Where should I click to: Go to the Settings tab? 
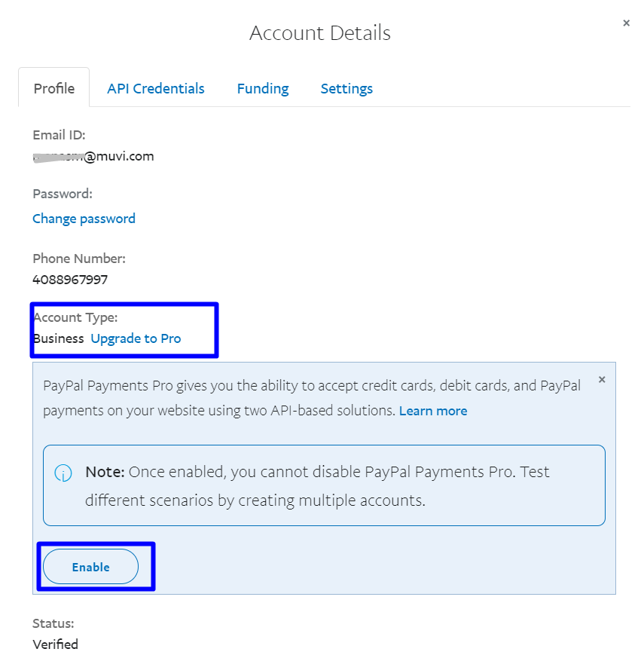click(x=346, y=88)
